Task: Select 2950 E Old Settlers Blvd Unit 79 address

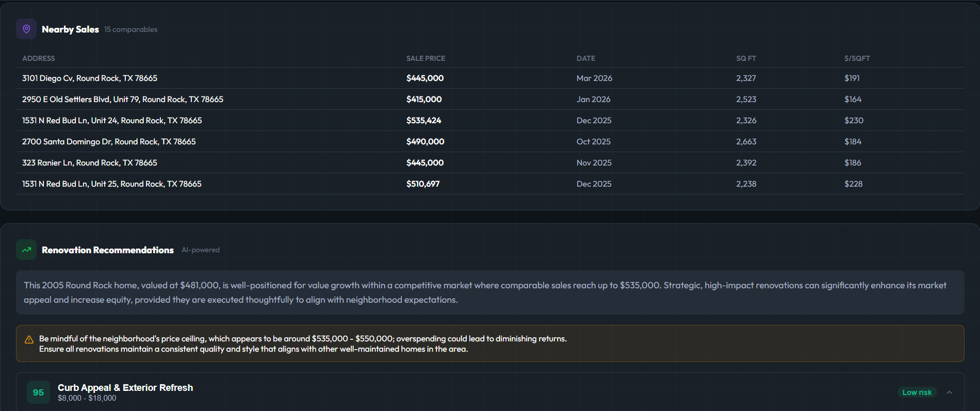Action: (123, 99)
